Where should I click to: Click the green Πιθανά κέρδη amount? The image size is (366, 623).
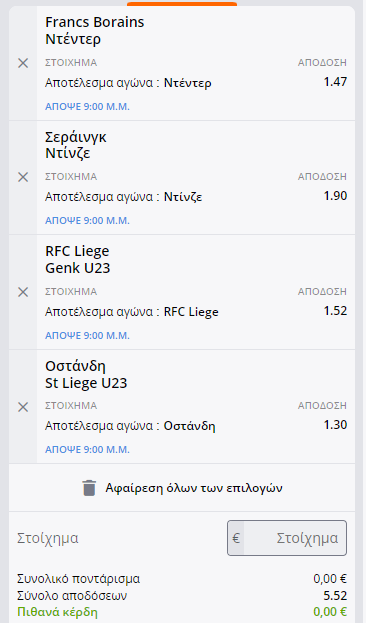[330, 611]
